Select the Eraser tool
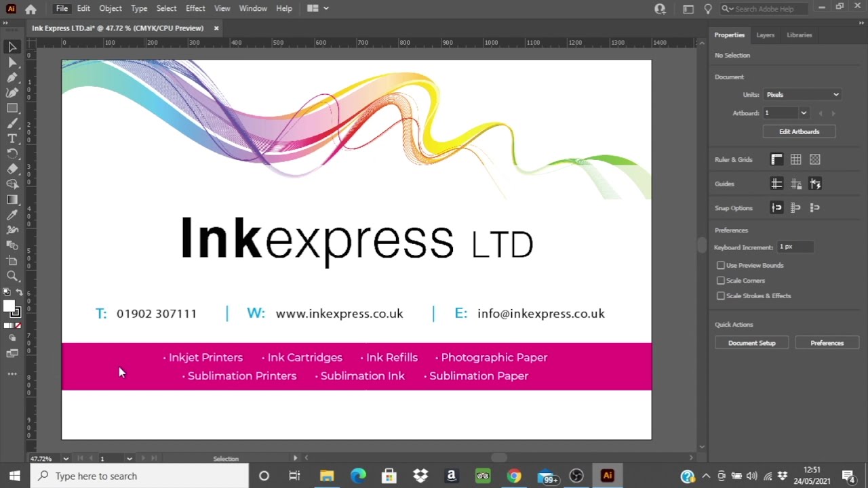This screenshot has width=868, height=488. 12,169
